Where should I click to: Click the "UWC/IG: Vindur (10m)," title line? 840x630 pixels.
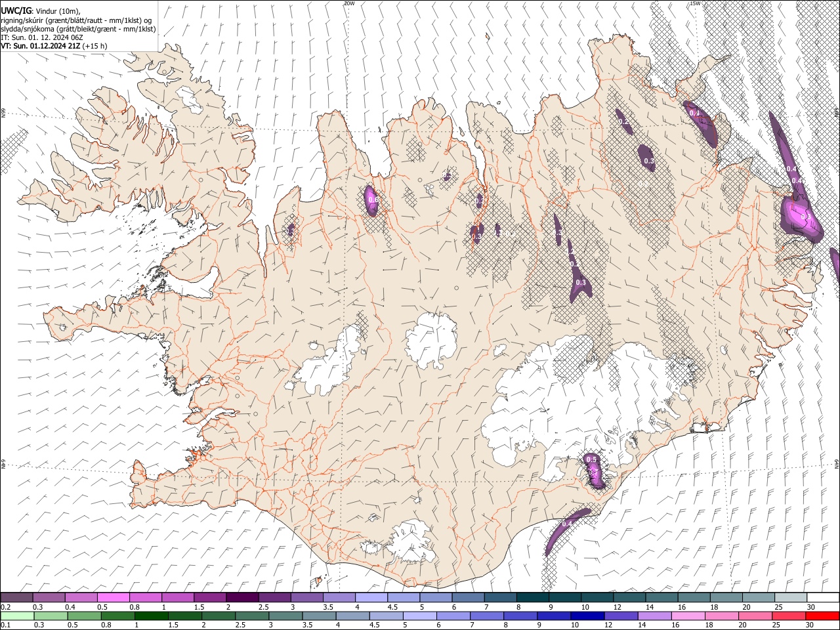click(x=41, y=11)
